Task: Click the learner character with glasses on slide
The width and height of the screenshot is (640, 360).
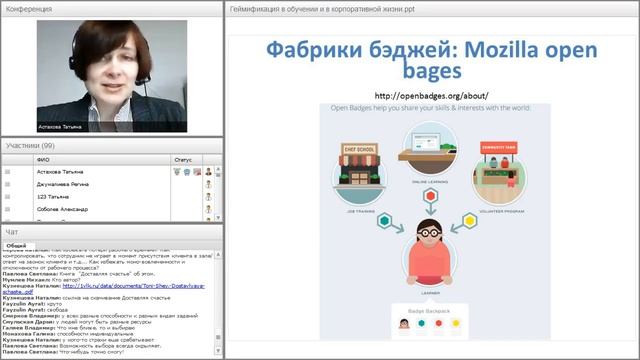Action: 430,253
